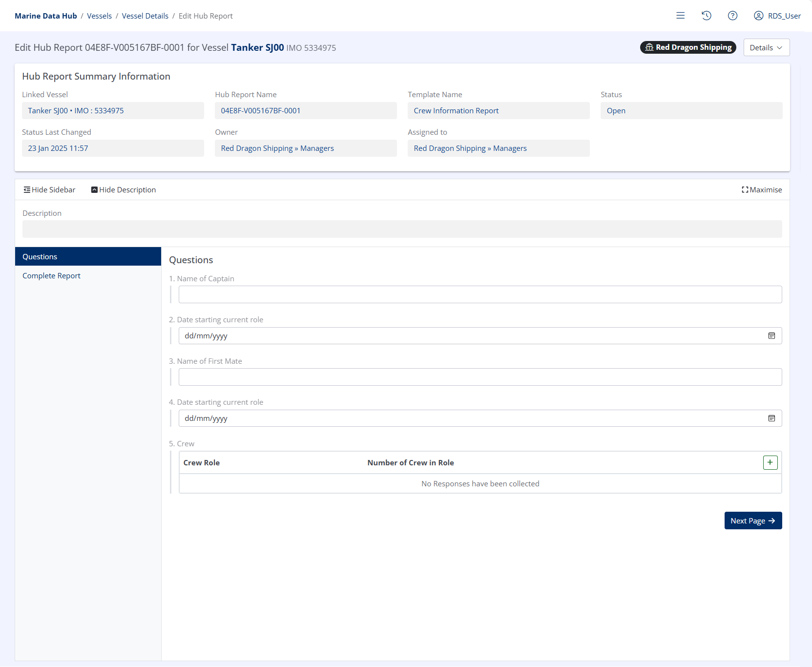
Task: Click the Red Dragon Shipping badge
Action: [688, 47]
